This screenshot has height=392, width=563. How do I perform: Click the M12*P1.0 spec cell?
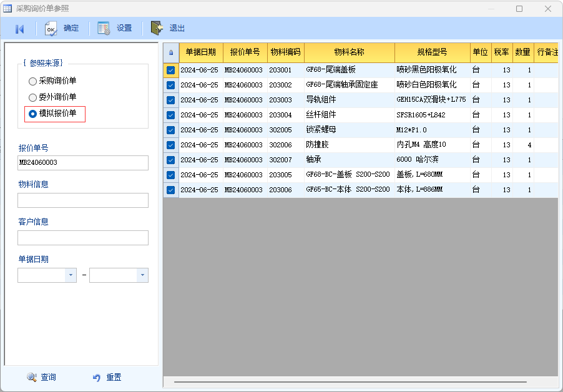click(x=433, y=130)
